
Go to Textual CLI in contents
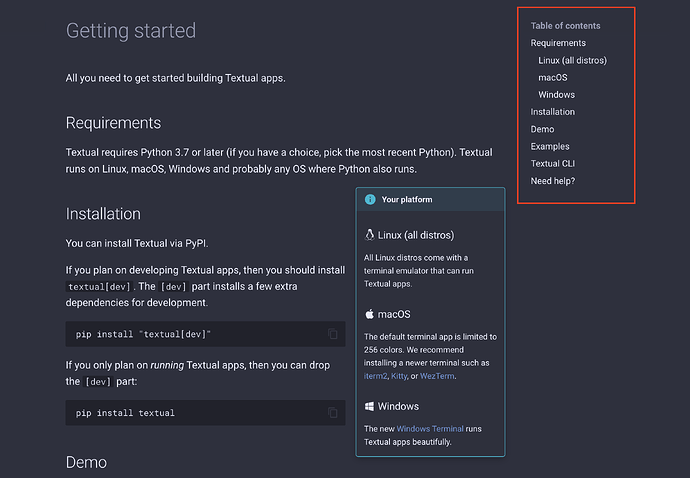click(553, 163)
